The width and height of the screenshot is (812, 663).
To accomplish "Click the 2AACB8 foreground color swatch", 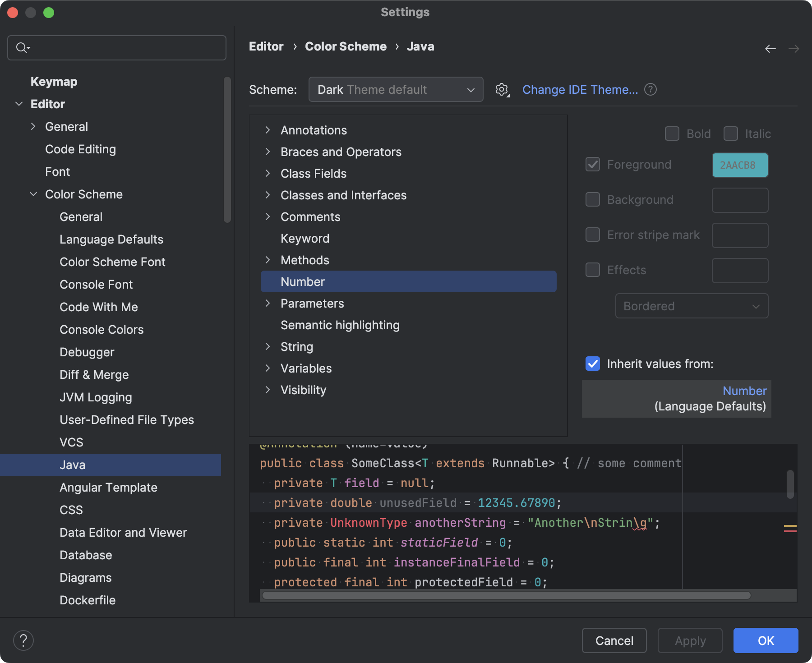I will point(739,165).
